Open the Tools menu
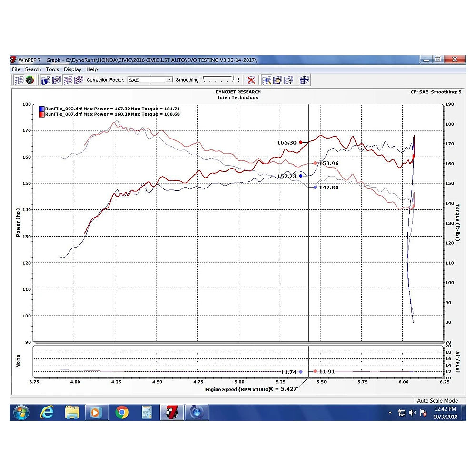Screen dimensions: 476x476 [x=52, y=69]
